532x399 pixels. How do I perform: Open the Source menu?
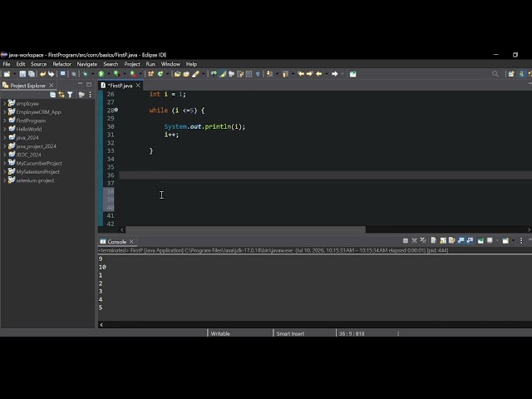click(x=38, y=64)
